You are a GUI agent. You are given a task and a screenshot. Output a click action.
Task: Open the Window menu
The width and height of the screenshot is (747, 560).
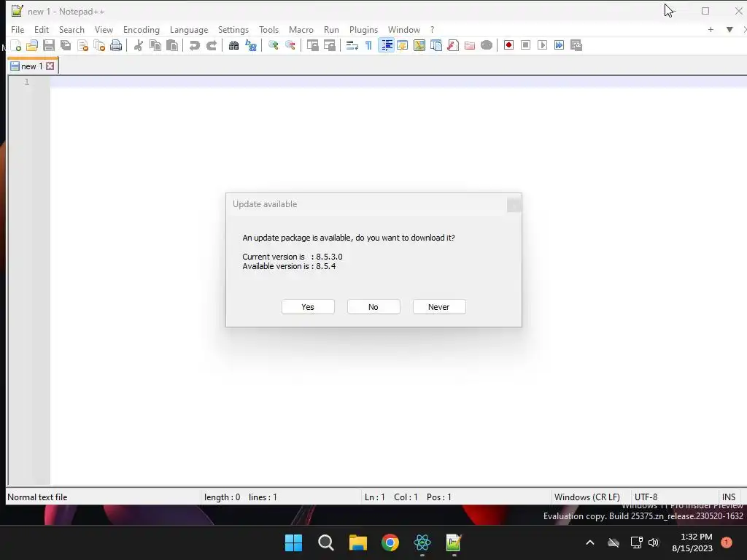404,29
